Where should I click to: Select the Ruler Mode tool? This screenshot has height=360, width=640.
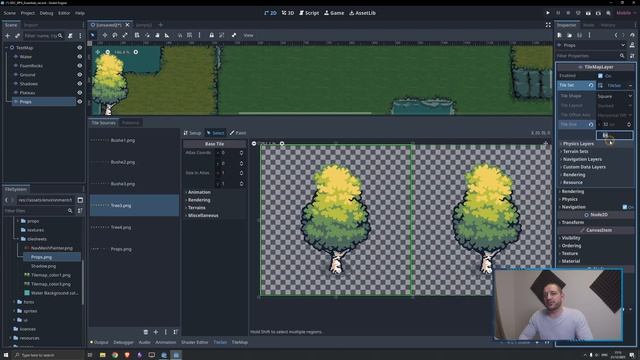[167, 35]
